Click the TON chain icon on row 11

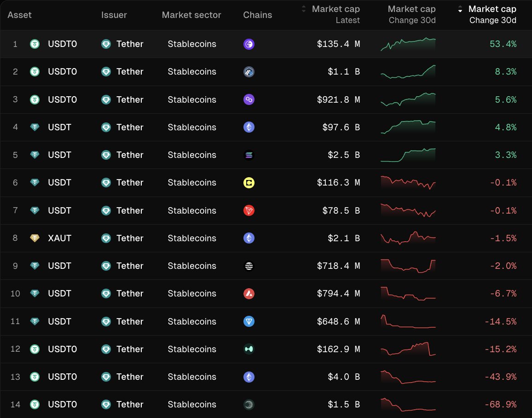coord(249,321)
